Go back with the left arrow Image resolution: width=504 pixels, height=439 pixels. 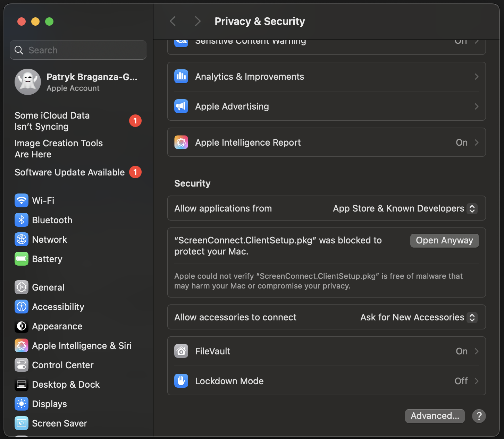coord(173,21)
